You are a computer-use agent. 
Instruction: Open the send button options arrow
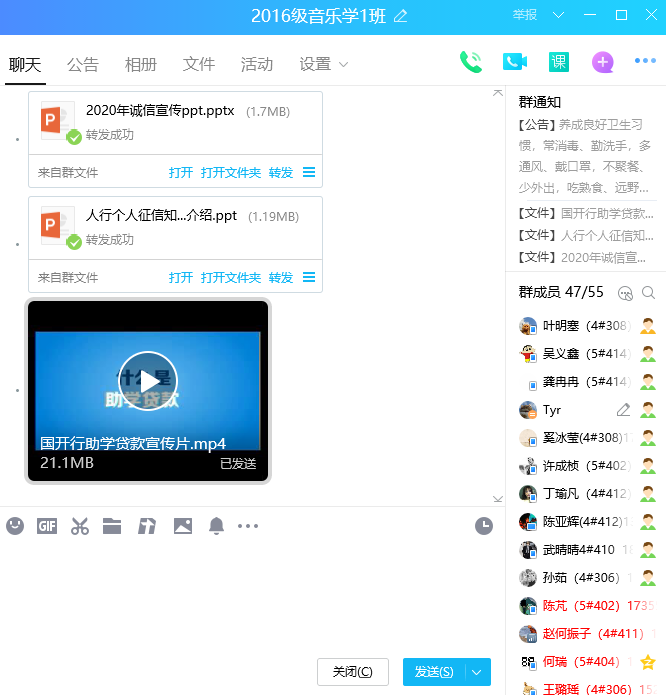pyautogui.click(x=478, y=672)
